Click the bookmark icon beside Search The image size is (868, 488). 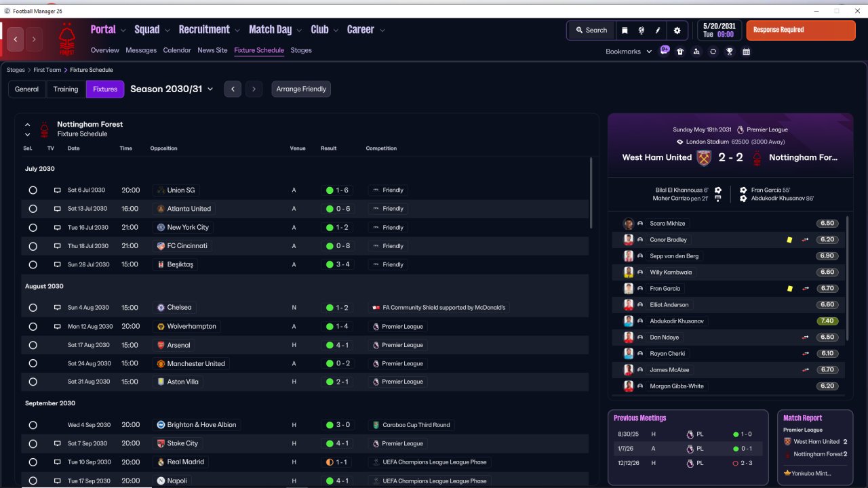pyautogui.click(x=625, y=30)
